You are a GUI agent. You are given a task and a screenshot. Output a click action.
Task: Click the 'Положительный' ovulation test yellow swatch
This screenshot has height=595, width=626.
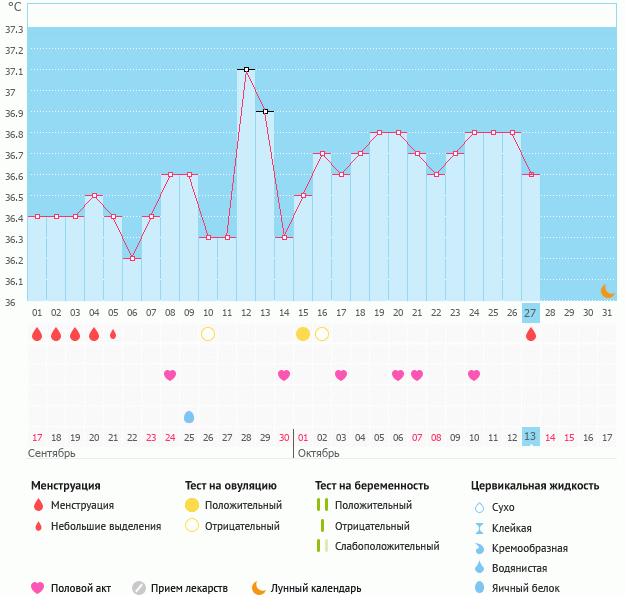[x=192, y=506]
